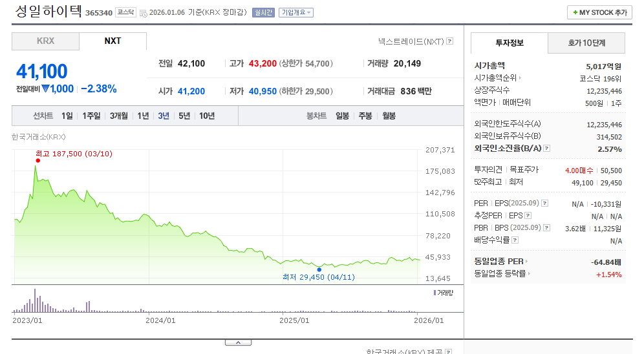644x354 pixels.
Task: Click calendar icon beside 2026.01.06 date
Action: click(x=144, y=13)
